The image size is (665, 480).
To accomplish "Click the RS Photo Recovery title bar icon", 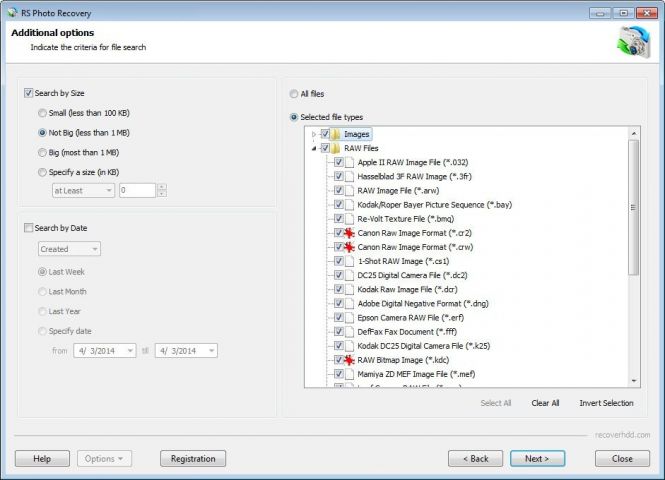I will point(12,13).
